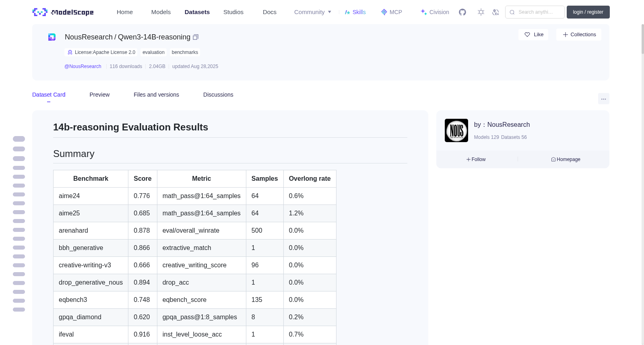
Task: Click the login / register button
Action: (588, 12)
